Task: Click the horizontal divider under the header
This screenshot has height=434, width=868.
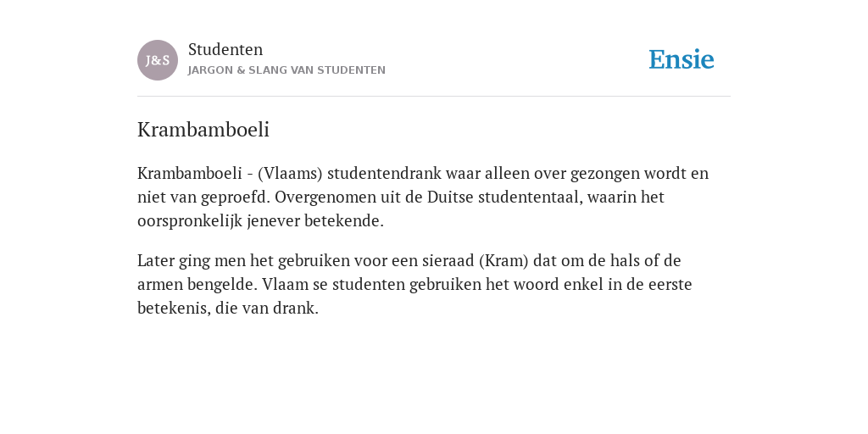Action: [x=434, y=97]
